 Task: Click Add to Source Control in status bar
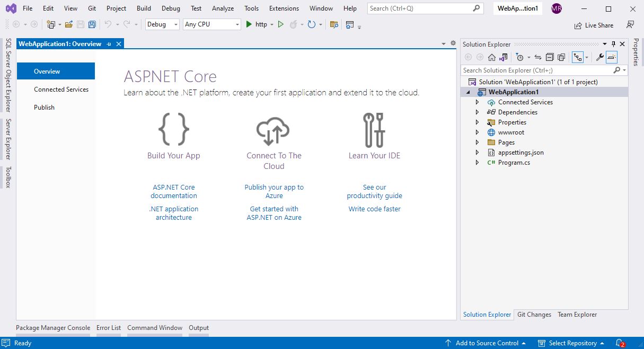pyautogui.click(x=485, y=343)
